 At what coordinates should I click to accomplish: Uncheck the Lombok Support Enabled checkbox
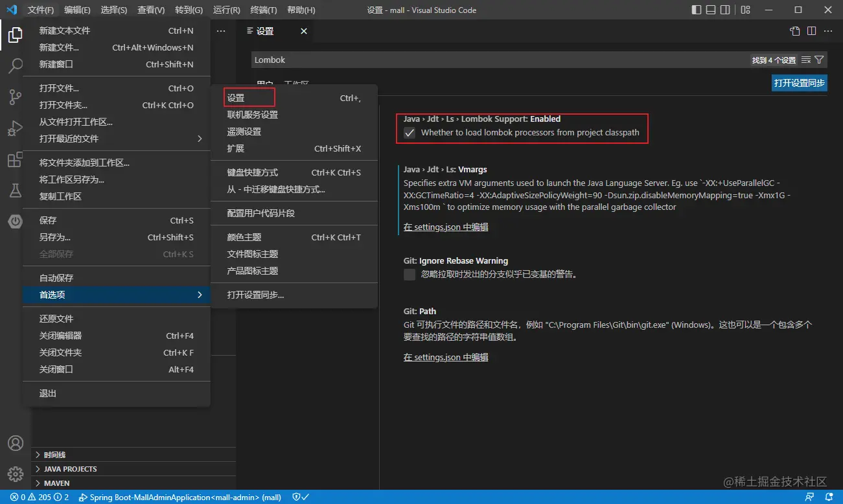coord(410,133)
